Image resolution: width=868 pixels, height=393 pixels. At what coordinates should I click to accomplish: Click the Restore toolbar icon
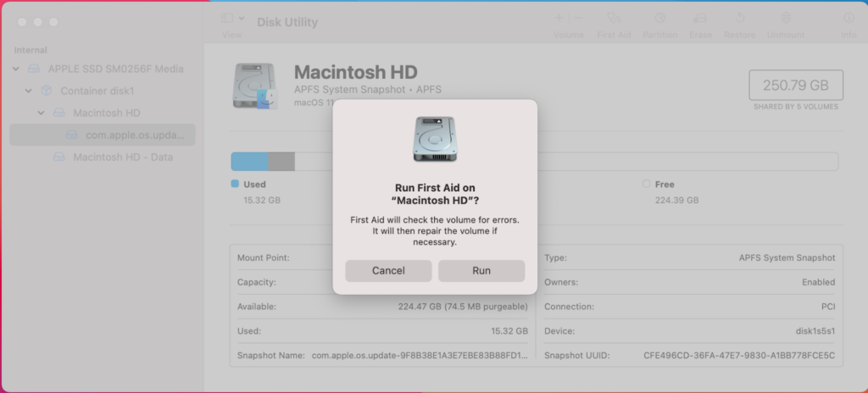pyautogui.click(x=739, y=19)
